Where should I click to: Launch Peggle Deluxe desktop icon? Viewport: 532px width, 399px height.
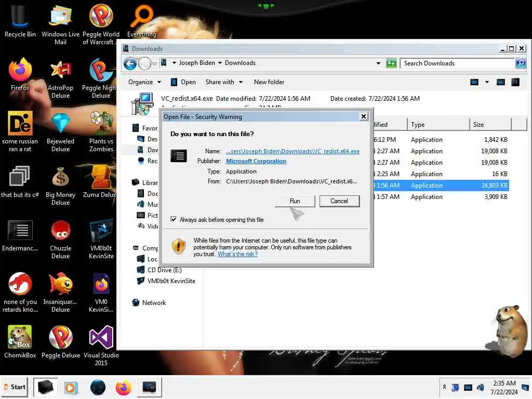60,342
